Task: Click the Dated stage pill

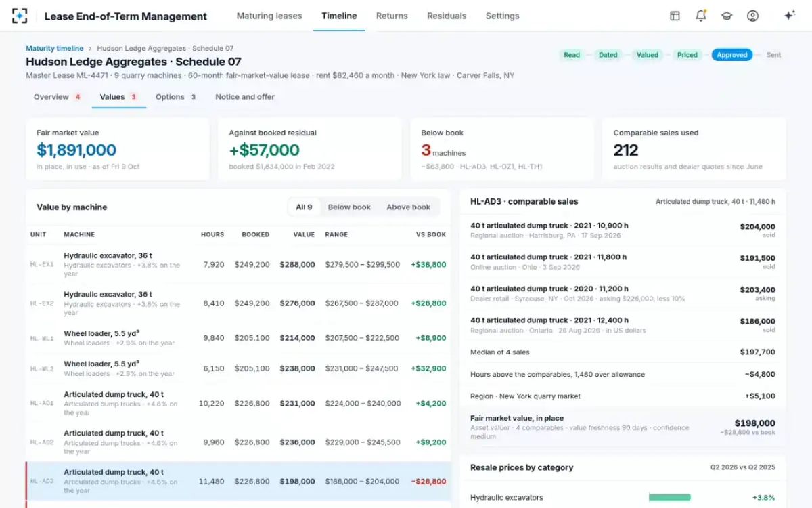Action: click(608, 55)
